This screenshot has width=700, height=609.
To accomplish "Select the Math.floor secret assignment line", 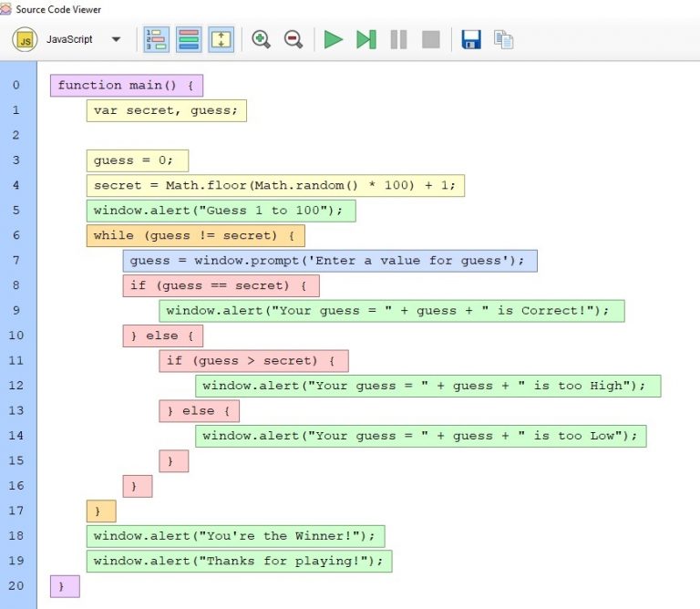I will pyautogui.click(x=275, y=185).
